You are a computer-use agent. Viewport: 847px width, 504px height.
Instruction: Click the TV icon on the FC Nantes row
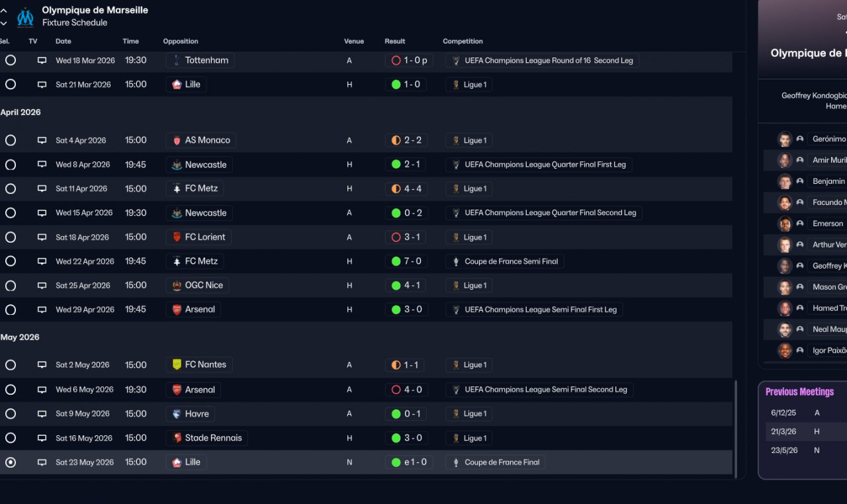click(x=42, y=365)
